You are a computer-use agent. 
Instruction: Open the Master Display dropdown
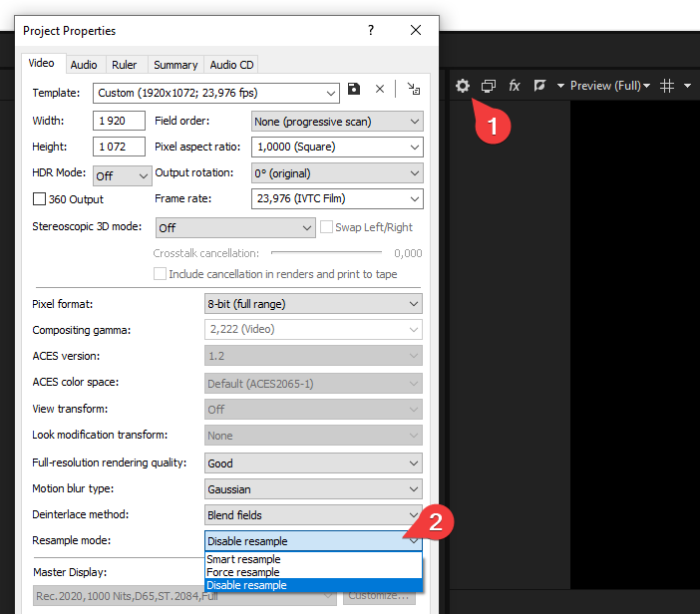click(184, 596)
